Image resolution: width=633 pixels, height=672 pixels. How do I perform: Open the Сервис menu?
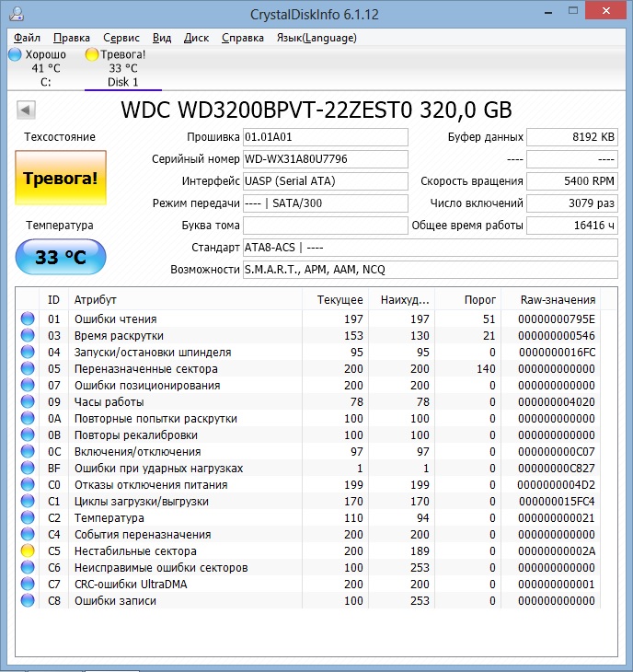pyautogui.click(x=121, y=38)
